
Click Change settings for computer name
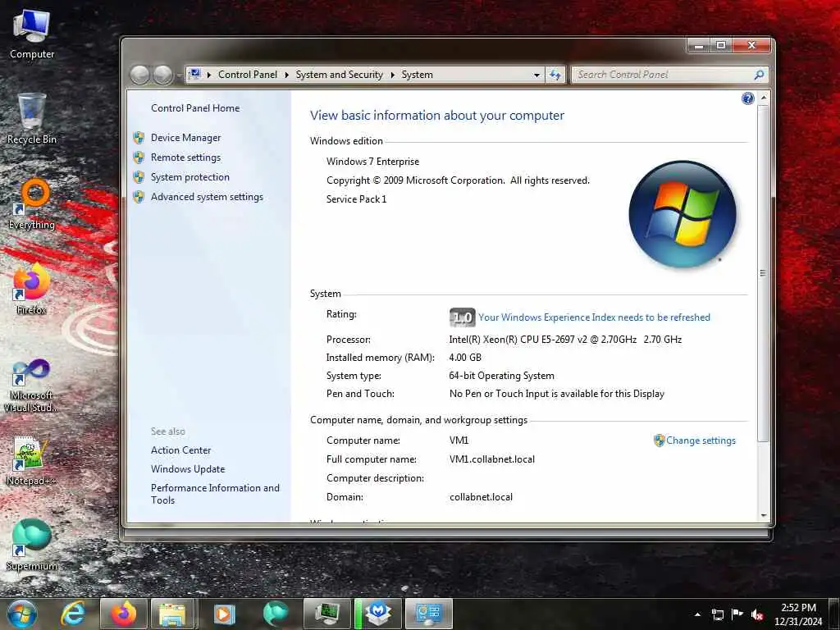pyautogui.click(x=701, y=441)
